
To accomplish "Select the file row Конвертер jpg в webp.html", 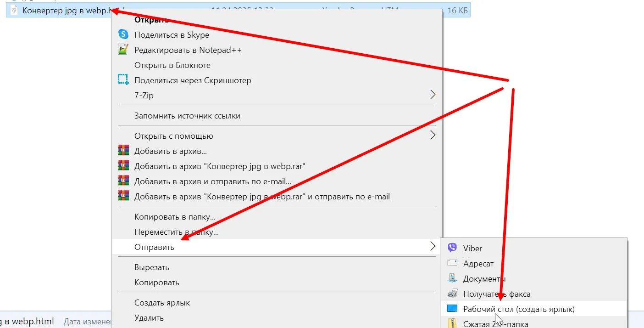I will click(238, 10).
